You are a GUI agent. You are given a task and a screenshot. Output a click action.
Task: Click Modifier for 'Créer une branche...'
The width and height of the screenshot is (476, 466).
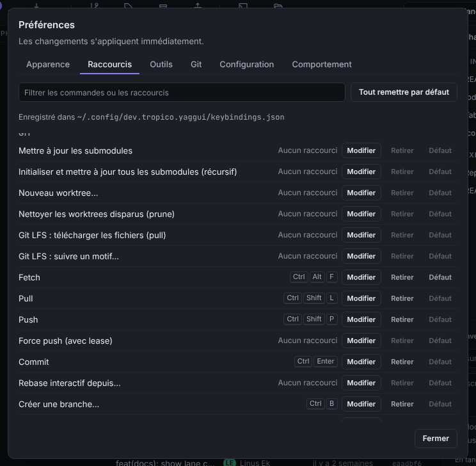(361, 404)
